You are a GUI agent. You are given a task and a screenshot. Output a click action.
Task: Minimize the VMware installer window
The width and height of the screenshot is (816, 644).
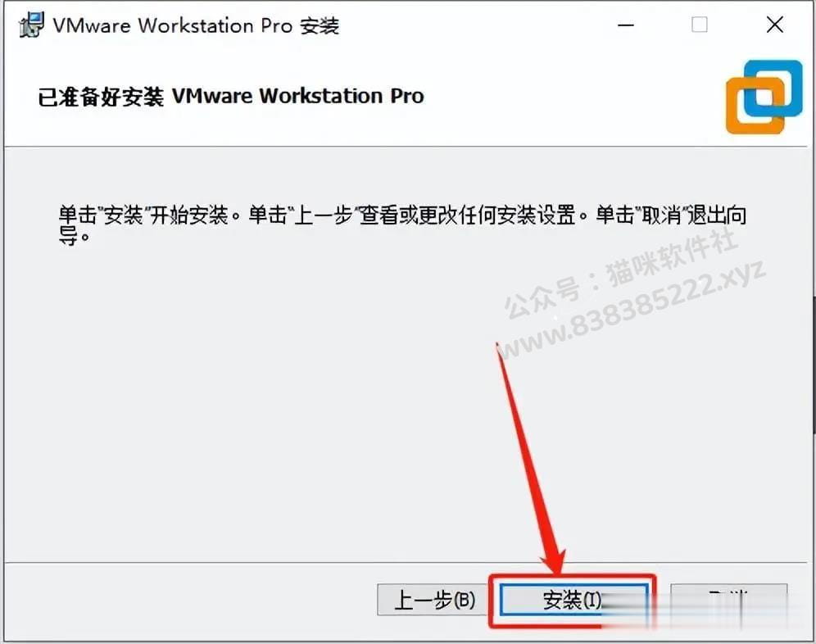click(626, 25)
